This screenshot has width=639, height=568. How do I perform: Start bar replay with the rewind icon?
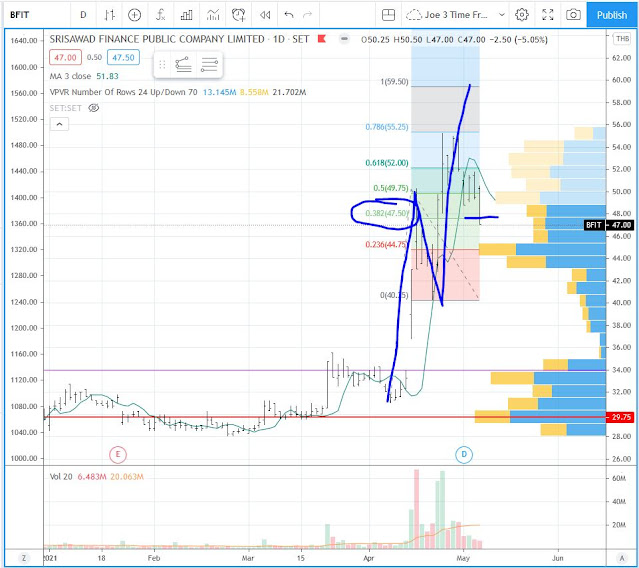click(x=265, y=15)
